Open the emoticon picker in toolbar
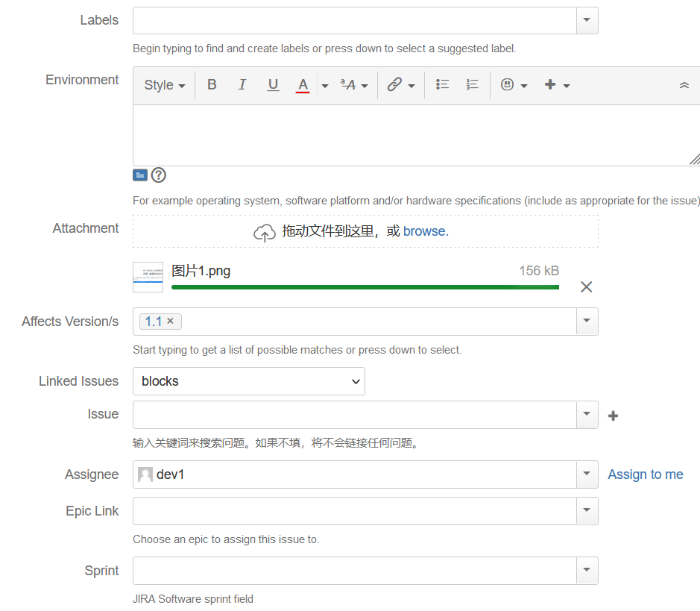Image resolution: width=700 pixels, height=611 pixels. pos(514,85)
